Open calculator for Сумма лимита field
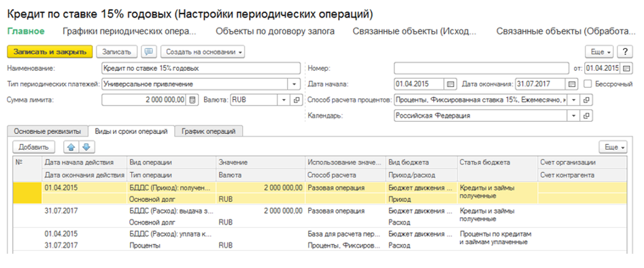This screenshot has height=268, width=644. (x=192, y=100)
